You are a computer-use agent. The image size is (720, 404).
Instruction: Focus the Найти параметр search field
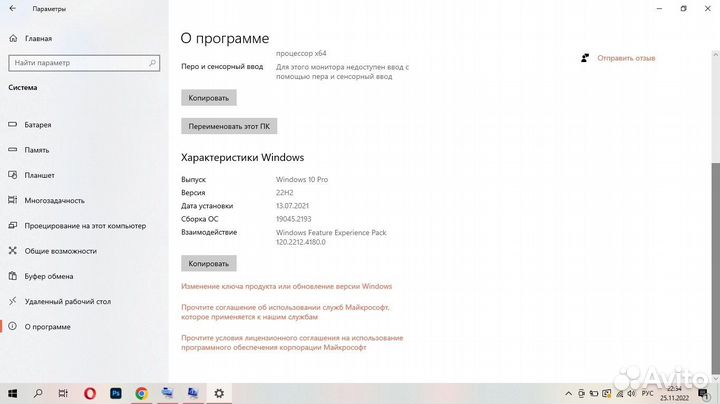(x=84, y=63)
